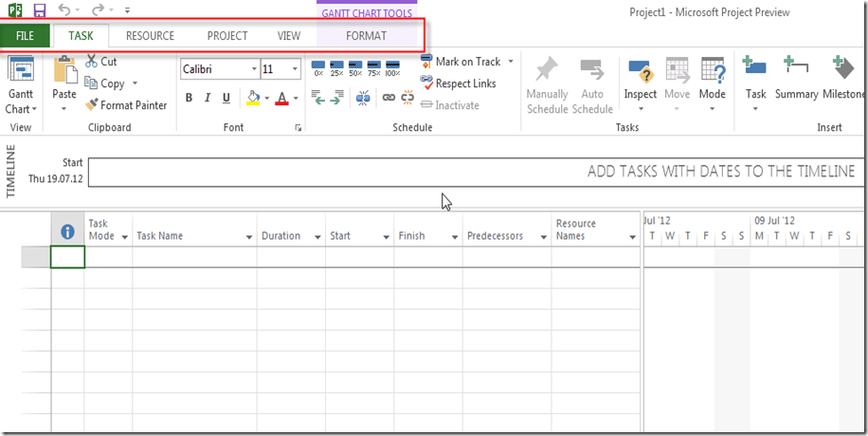
Task: Click the Save icon in quick access toolbar
Action: point(40,11)
